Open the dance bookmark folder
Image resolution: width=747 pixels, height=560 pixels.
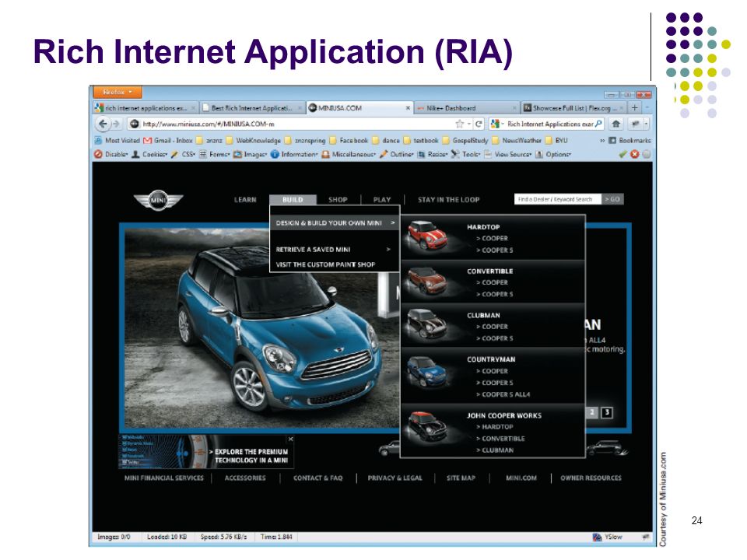(386, 141)
